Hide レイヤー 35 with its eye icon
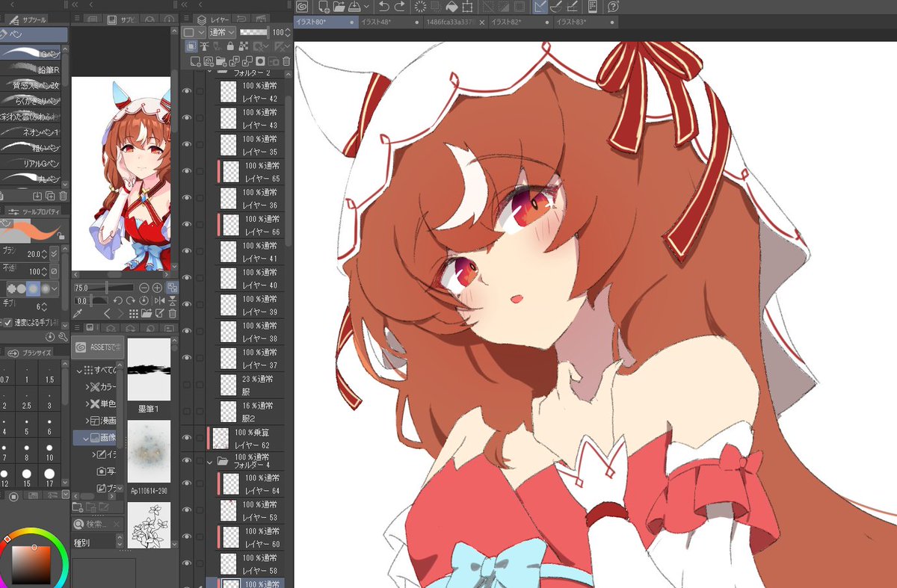 pyautogui.click(x=187, y=144)
